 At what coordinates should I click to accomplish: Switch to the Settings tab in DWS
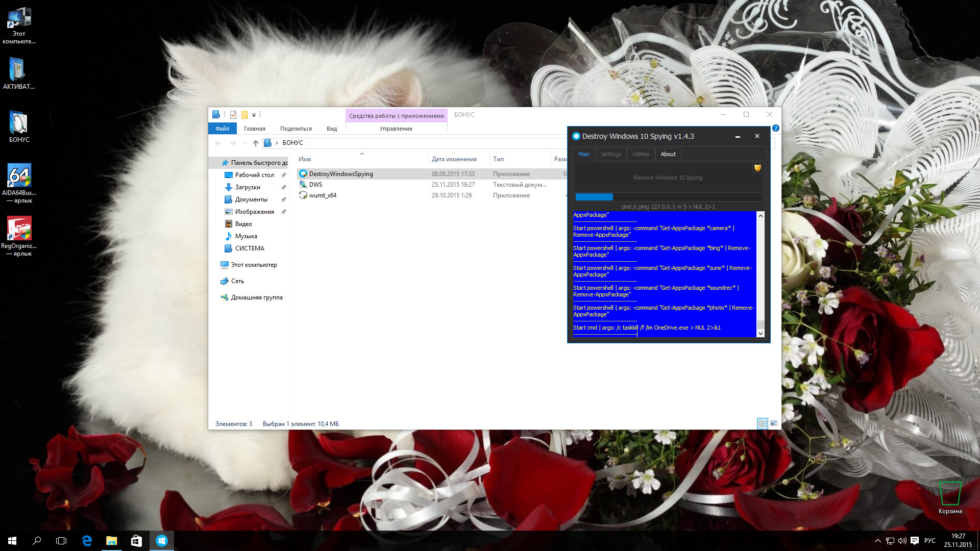(610, 154)
